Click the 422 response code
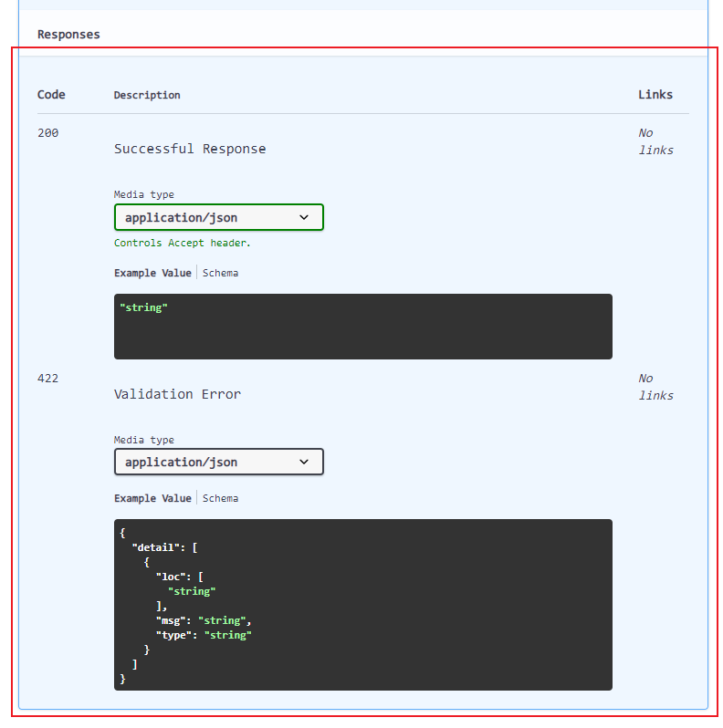The height and width of the screenshot is (728, 723). coord(47,378)
